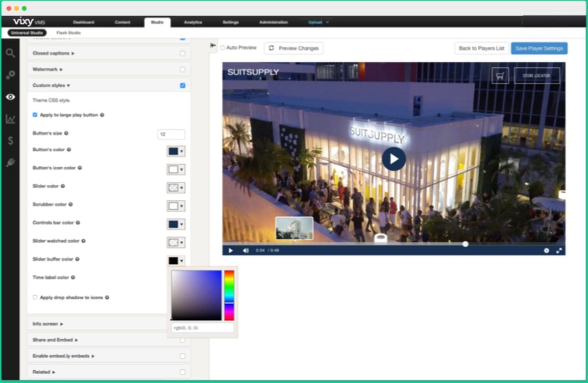Image resolution: width=588 pixels, height=383 pixels.
Task: Collapse the Custom styles section
Action: click(x=51, y=85)
